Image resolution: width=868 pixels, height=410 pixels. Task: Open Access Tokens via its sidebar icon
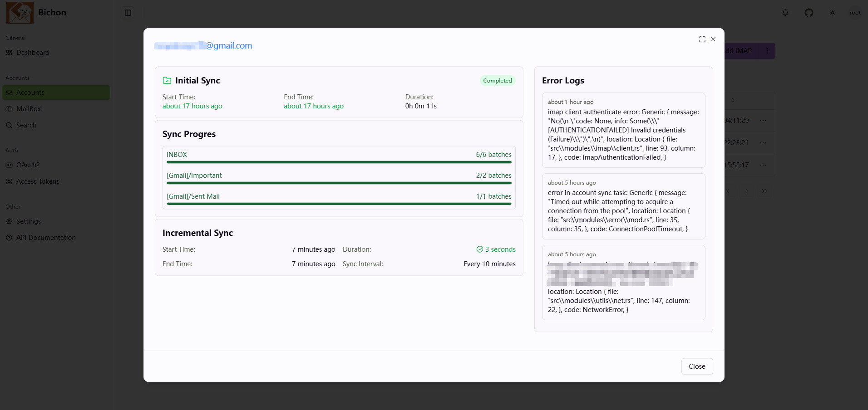(9, 181)
